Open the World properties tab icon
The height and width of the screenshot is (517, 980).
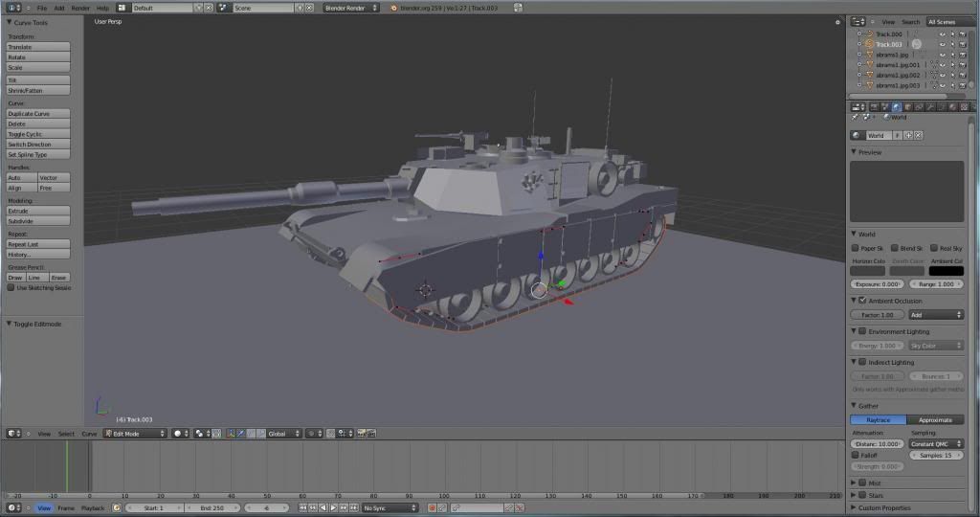896,106
